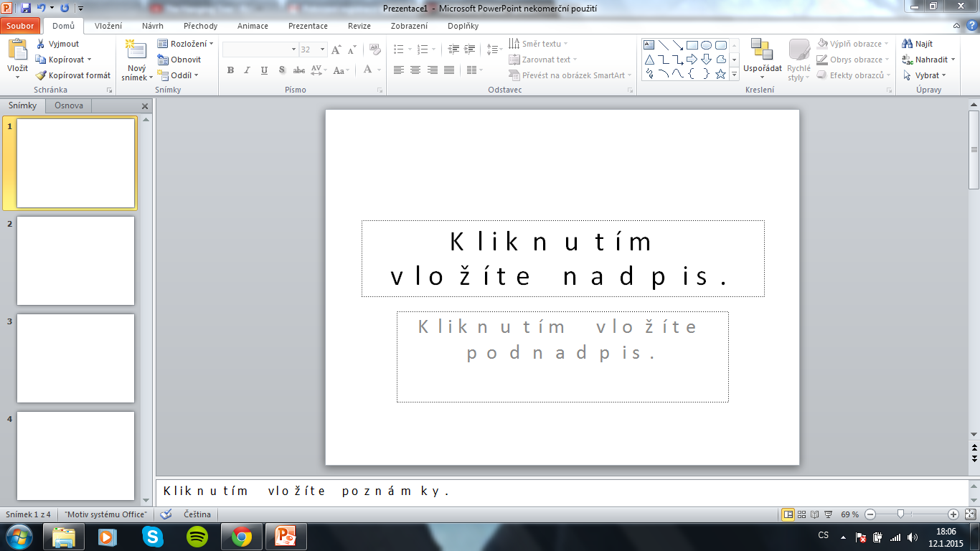Decrease the font size with the shrink font icon
The height and width of the screenshot is (551, 980).
[352, 50]
